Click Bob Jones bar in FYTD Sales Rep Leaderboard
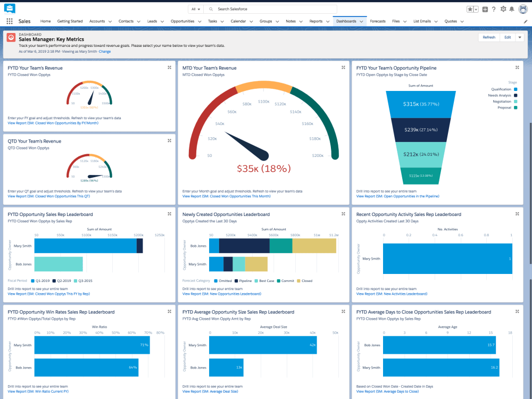The height and width of the screenshot is (399, 532). tap(59, 264)
